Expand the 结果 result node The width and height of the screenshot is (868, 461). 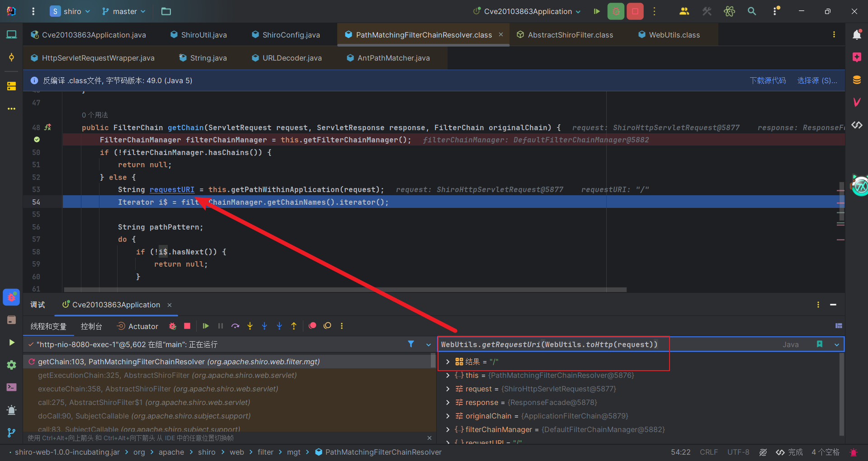coord(448,362)
